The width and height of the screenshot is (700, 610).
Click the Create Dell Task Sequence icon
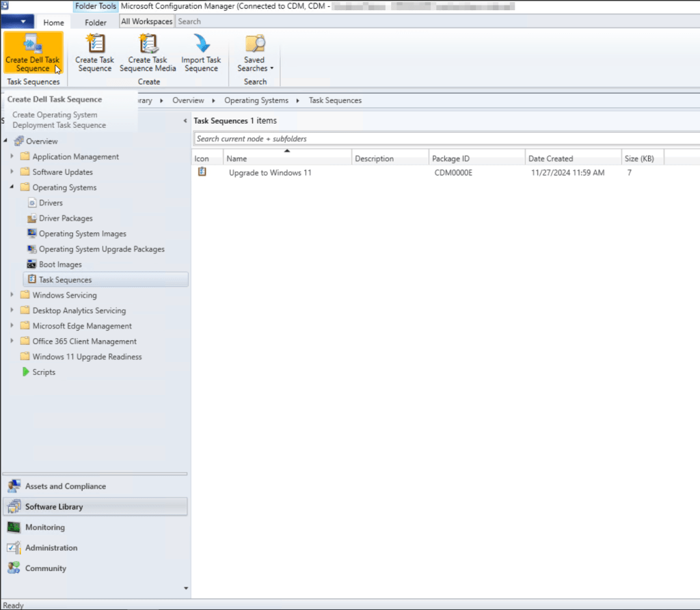click(32, 45)
